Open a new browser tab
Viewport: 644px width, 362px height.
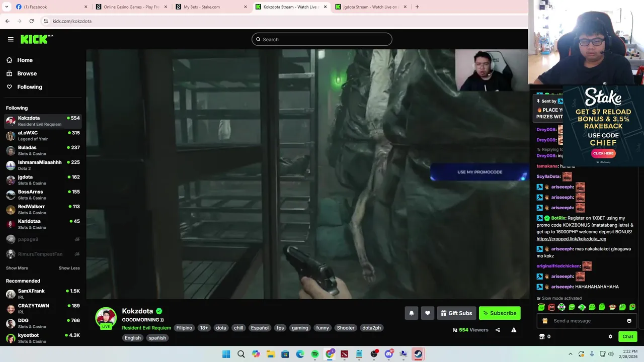point(417,7)
